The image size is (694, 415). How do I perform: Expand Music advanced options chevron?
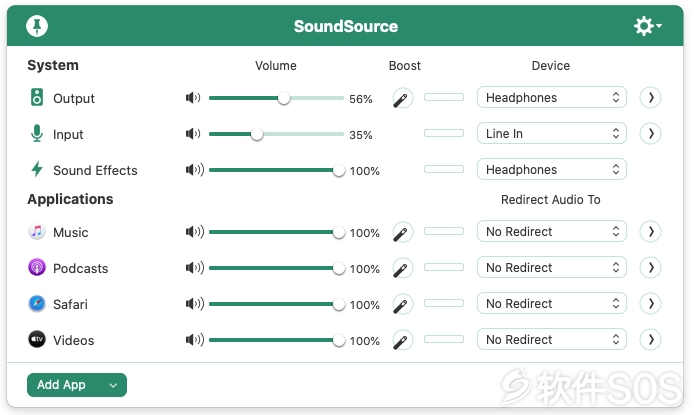650,231
